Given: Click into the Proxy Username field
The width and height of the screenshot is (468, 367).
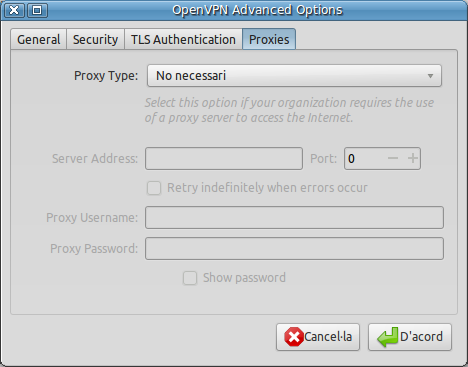Looking at the screenshot, I should 294,218.
